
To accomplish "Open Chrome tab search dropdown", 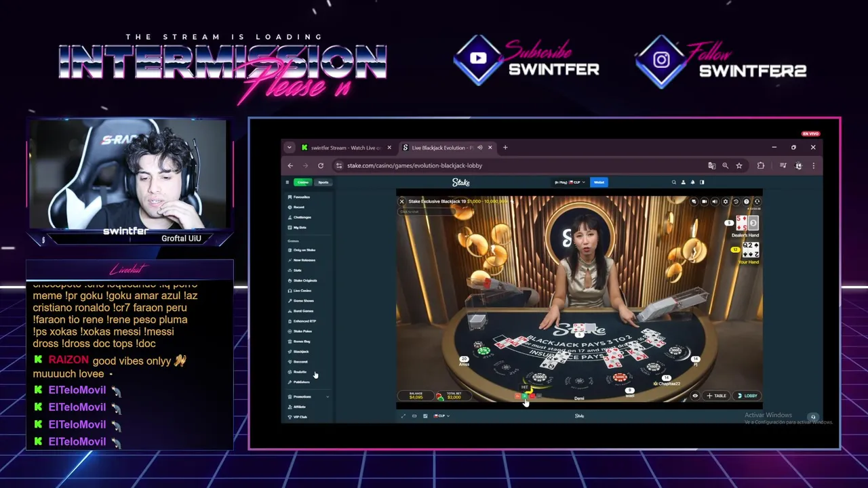I will (x=290, y=148).
